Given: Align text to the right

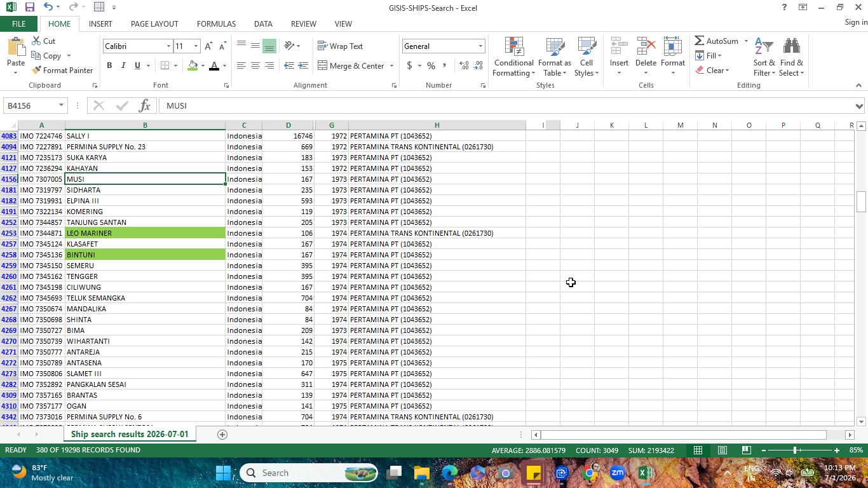Looking at the screenshot, I should [x=269, y=65].
